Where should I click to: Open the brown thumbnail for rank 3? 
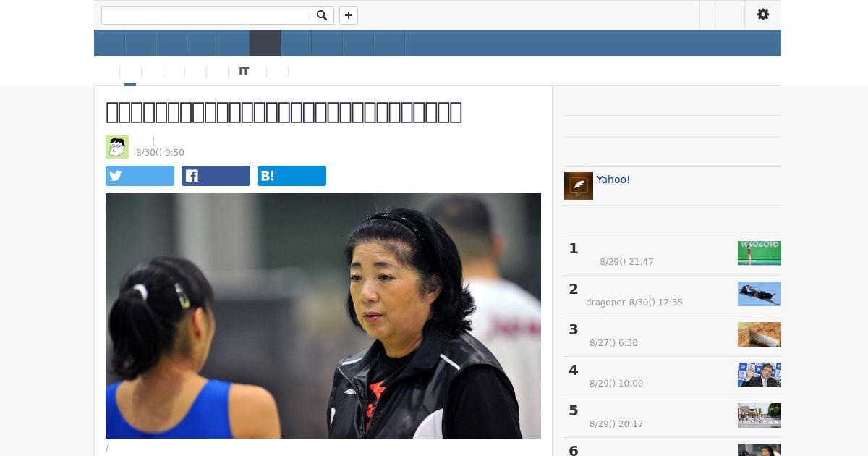pyautogui.click(x=759, y=334)
